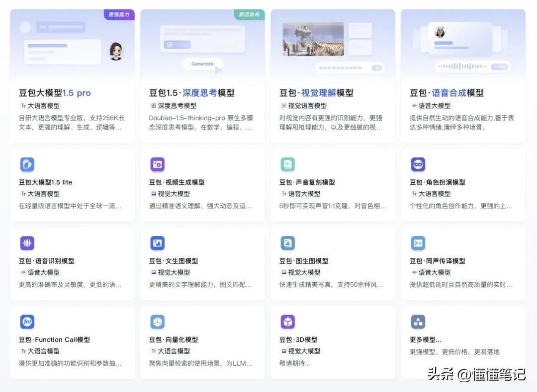This screenshot has width=537, height=392.
Task: Click description 提供自然生动的语音合成能力
Action: pos(462,123)
